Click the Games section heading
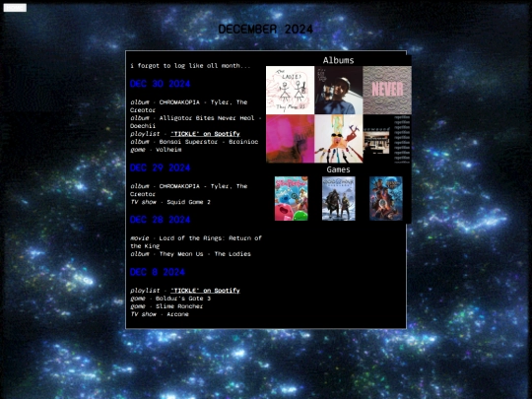Viewport: 532px width, 399px height. coord(338,169)
